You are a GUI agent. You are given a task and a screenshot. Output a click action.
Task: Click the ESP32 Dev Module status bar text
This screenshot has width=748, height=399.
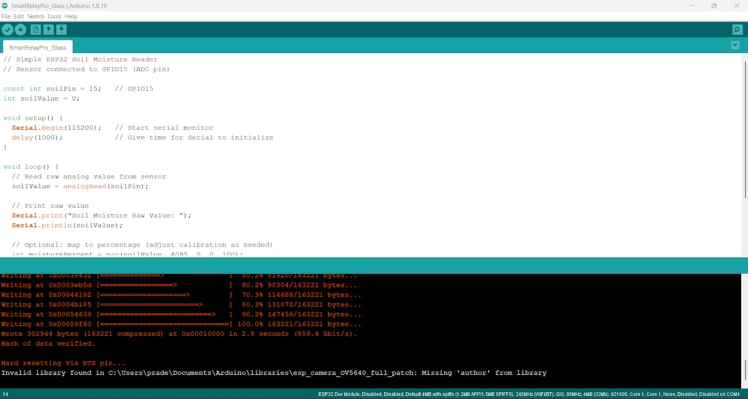pyautogui.click(x=529, y=394)
